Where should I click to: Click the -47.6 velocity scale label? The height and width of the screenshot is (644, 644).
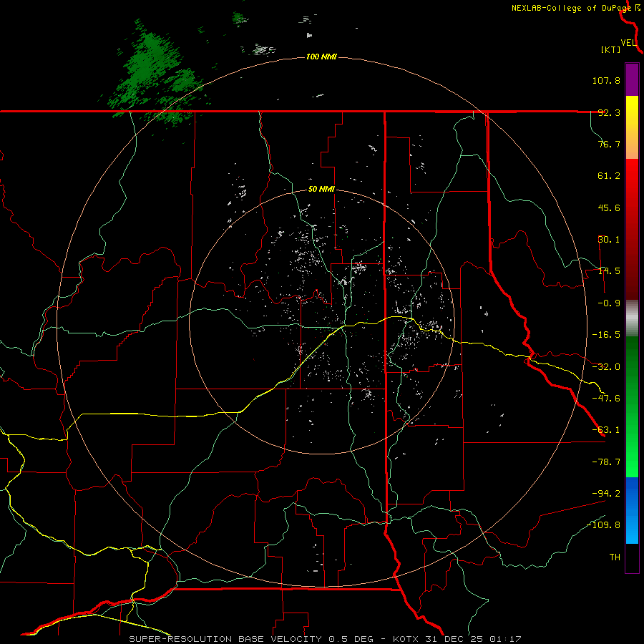point(606,399)
